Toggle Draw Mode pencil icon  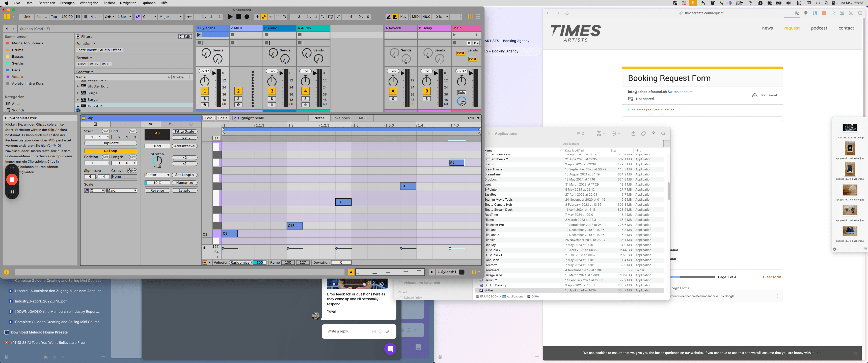tap(388, 16)
